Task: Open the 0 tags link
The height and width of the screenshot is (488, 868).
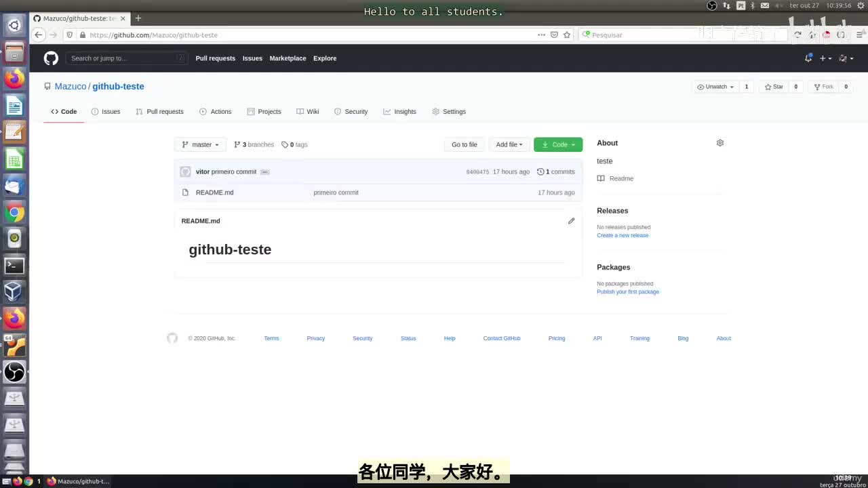Action: pos(294,144)
